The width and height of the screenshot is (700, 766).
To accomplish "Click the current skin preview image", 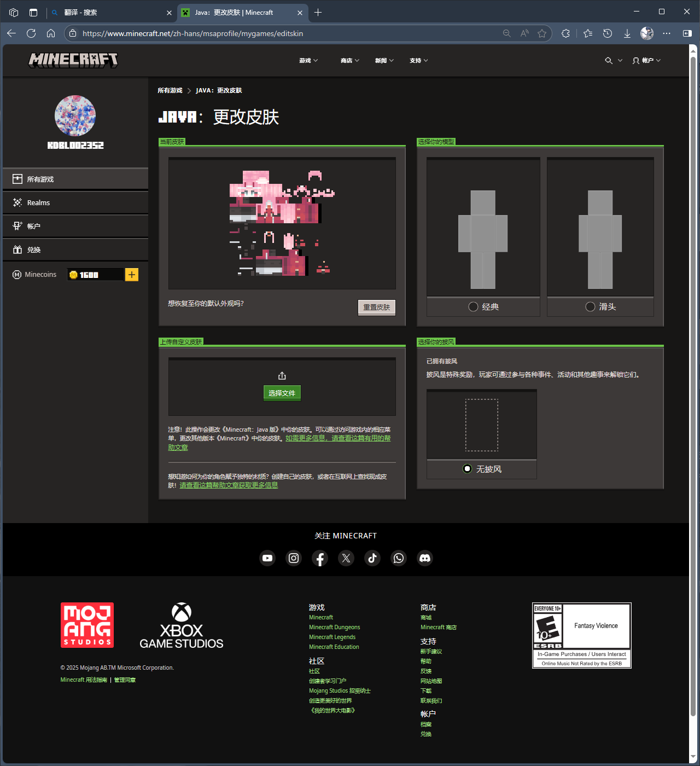I will click(x=282, y=223).
